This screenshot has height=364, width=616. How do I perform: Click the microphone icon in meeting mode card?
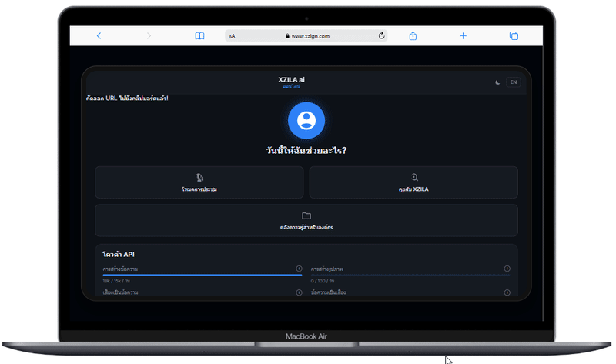click(x=199, y=178)
